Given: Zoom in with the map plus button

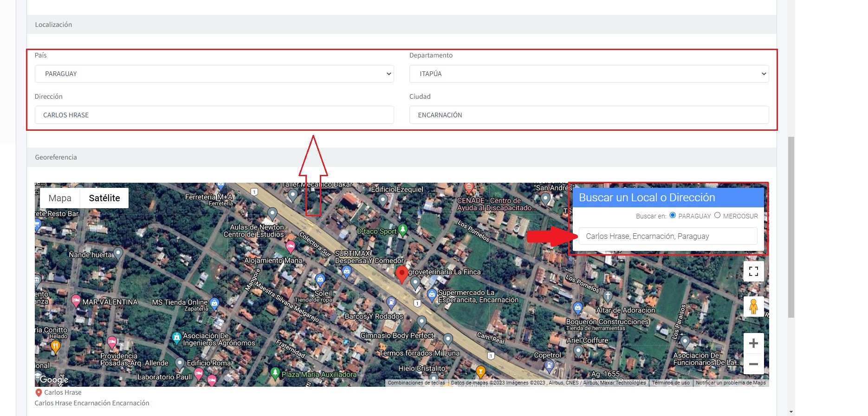Looking at the screenshot, I should tap(753, 343).
